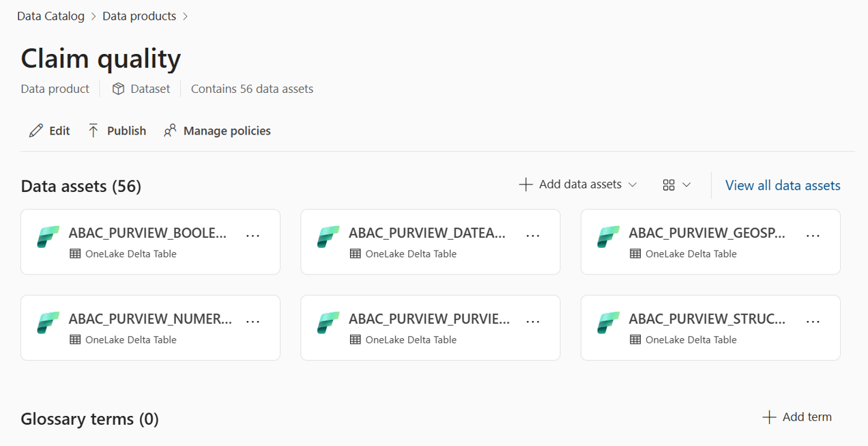Open Data products breadcrumb link
The height and width of the screenshot is (446, 868).
[139, 16]
